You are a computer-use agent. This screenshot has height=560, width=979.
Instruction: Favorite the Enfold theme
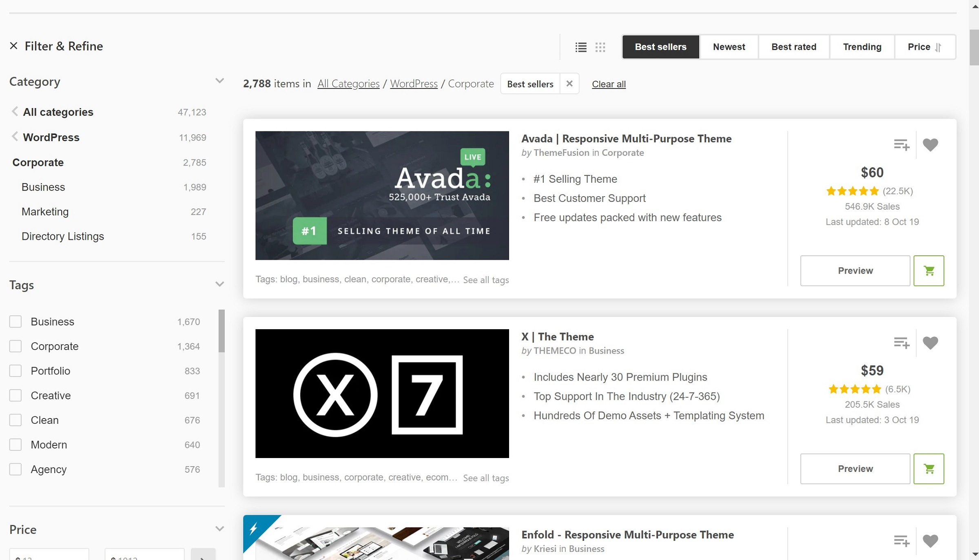930,541
